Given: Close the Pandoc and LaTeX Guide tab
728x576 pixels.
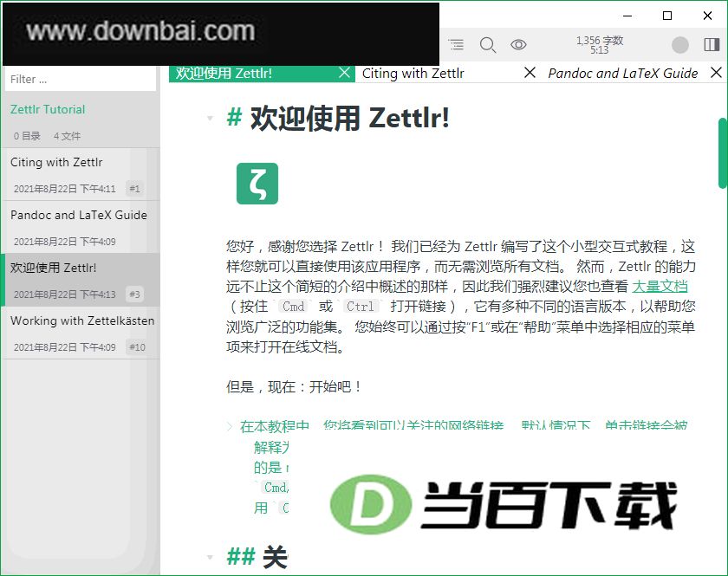Looking at the screenshot, I should coord(717,73).
